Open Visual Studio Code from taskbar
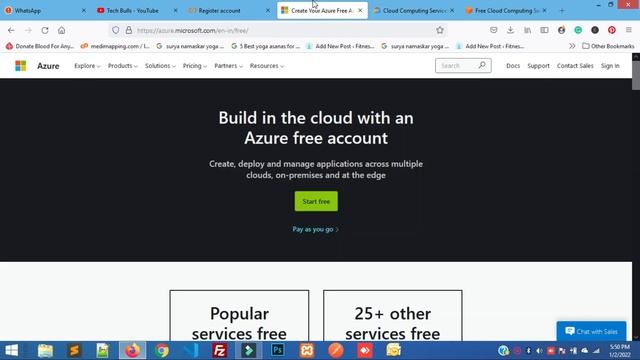The height and width of the screenshot is (360, 640). (x=191, y=350)
